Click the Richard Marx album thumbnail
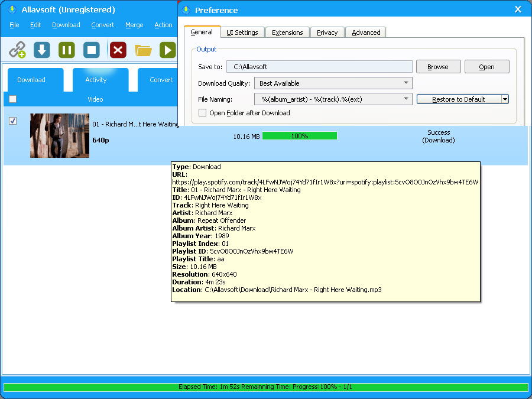Image resolution: width=532 pixels, height=399 pixels. pos(60,135)
